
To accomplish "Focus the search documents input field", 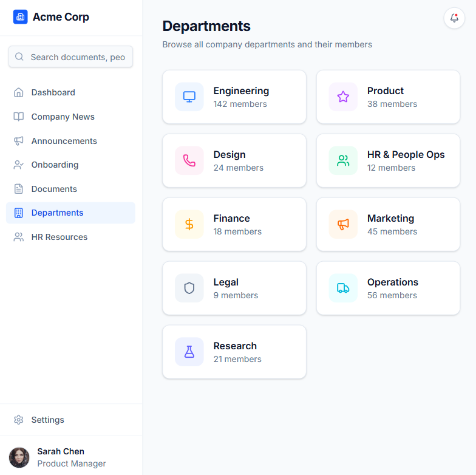I will coord(77,57).
